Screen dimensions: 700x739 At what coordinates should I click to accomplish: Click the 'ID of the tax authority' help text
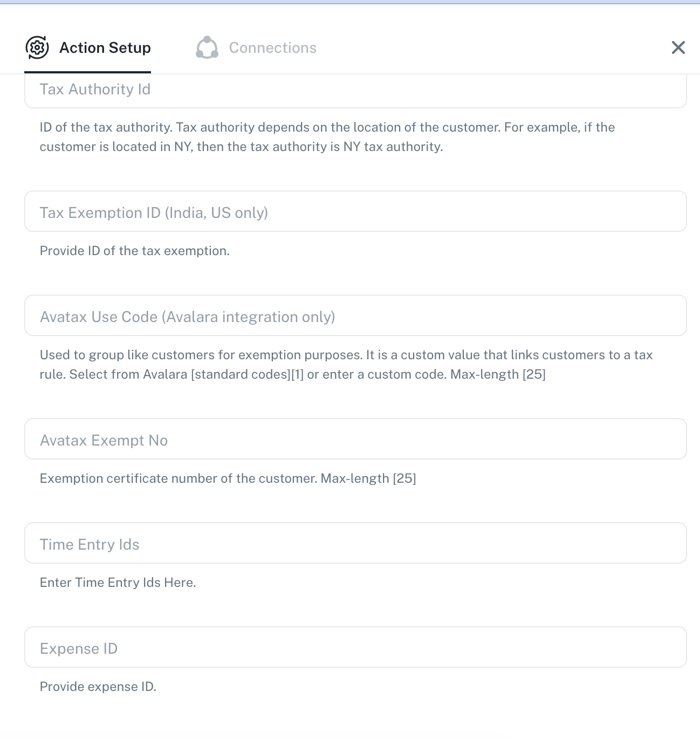327,127
